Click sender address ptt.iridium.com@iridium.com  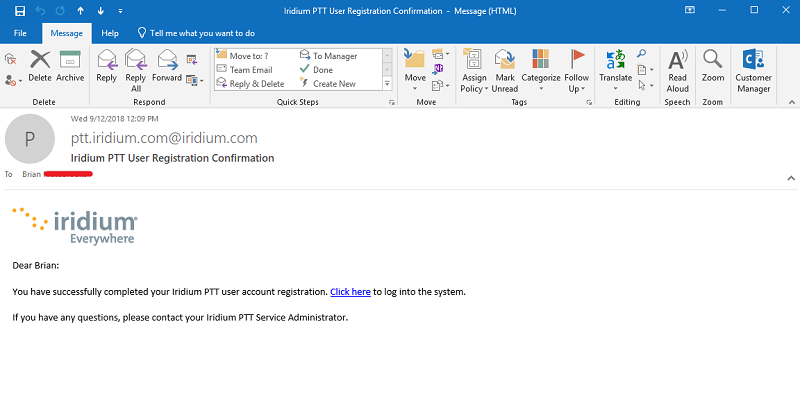tap(164, 138)
